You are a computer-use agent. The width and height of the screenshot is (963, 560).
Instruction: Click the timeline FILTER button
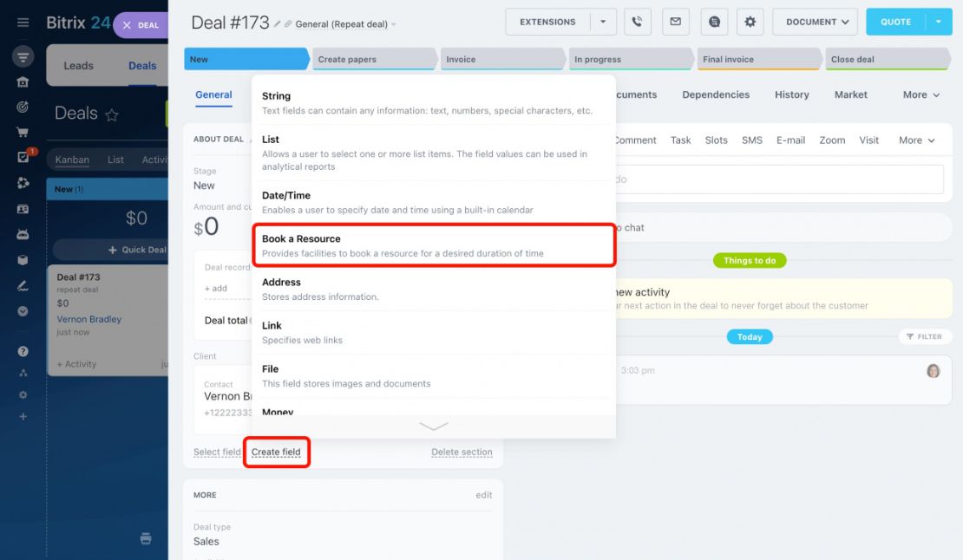924,336
